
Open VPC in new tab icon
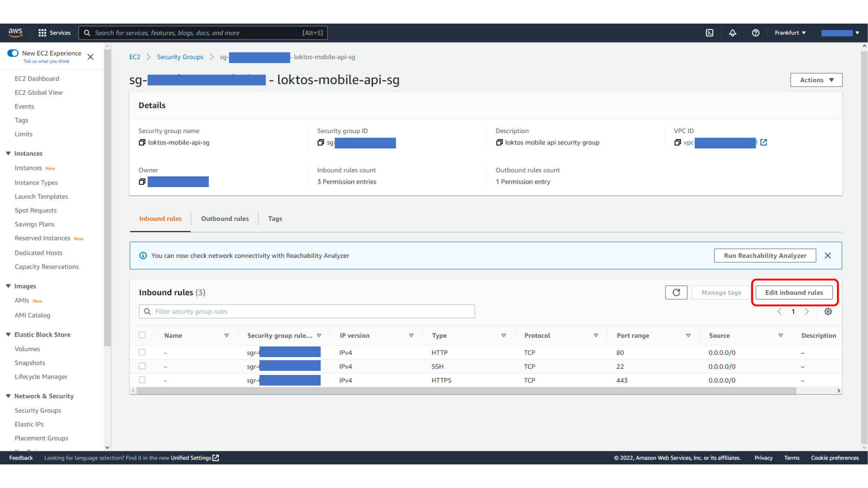pos(763,142)
